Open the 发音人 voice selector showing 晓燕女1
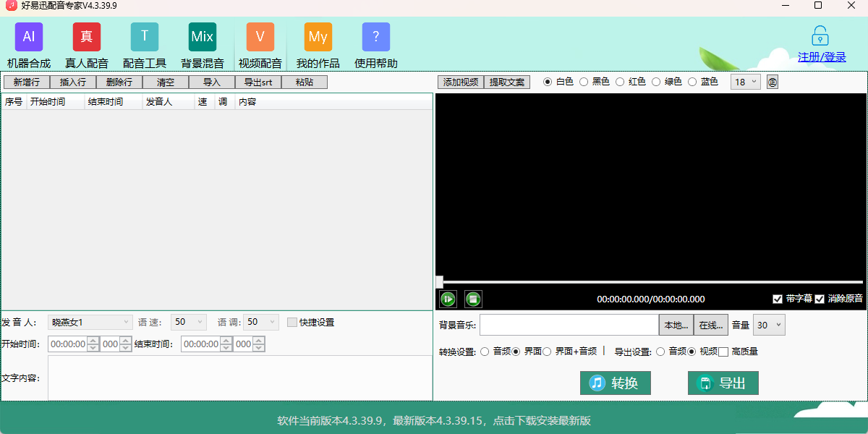Image resolution: width=868 pixels, height=434 pixels. [x=90, y=322]
